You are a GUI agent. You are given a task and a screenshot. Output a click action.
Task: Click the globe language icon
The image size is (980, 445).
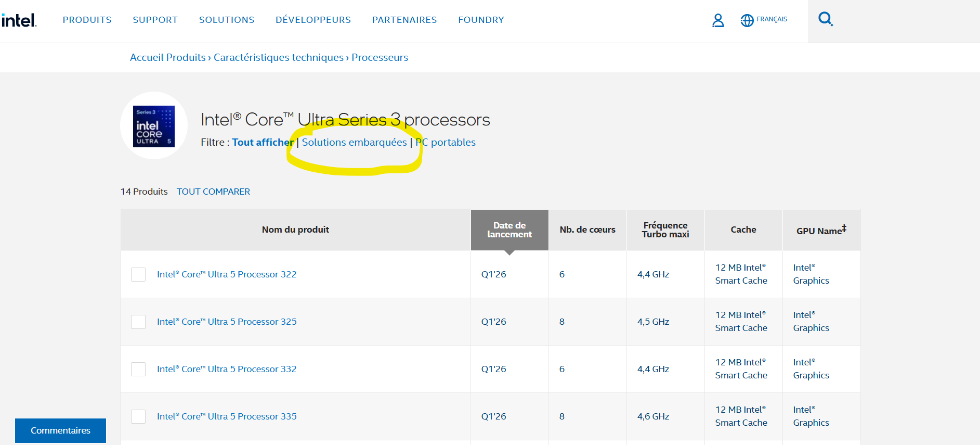(x=747, y=20)
